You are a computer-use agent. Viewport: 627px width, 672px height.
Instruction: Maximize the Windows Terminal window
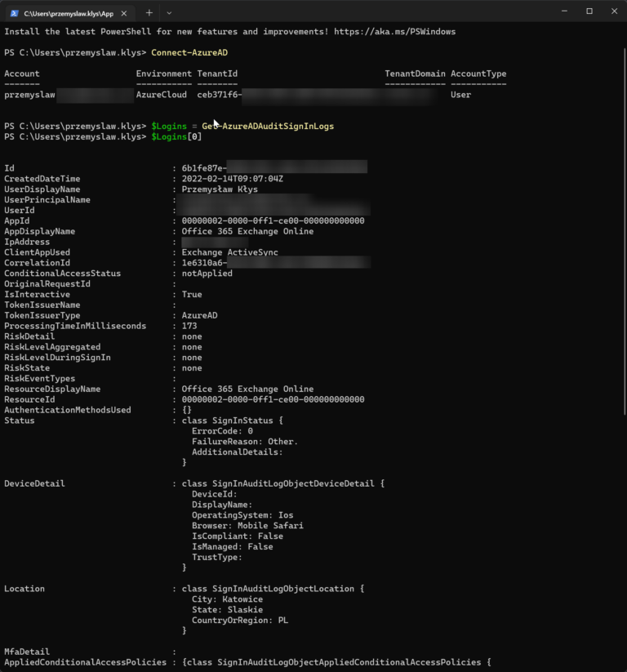tap(589, 11)
